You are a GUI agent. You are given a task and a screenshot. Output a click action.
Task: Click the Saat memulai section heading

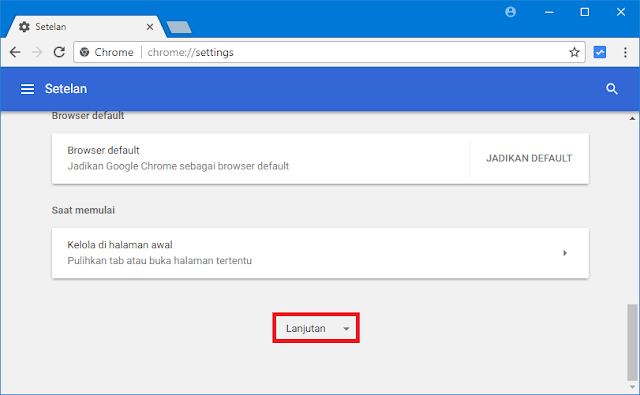(x=83, y=210)
